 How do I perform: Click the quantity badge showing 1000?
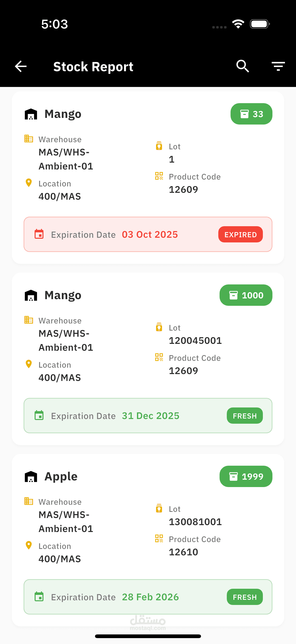(x=246, y=295)
